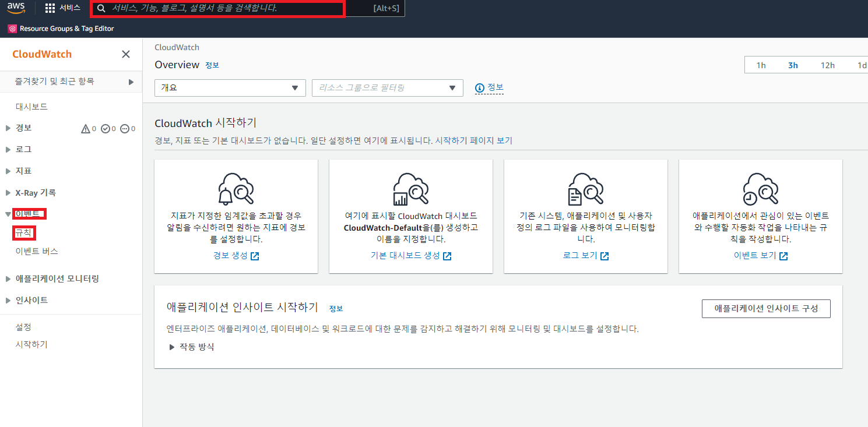
Task: Open 규칙 under 이벤트
Action: coord(24,233)
